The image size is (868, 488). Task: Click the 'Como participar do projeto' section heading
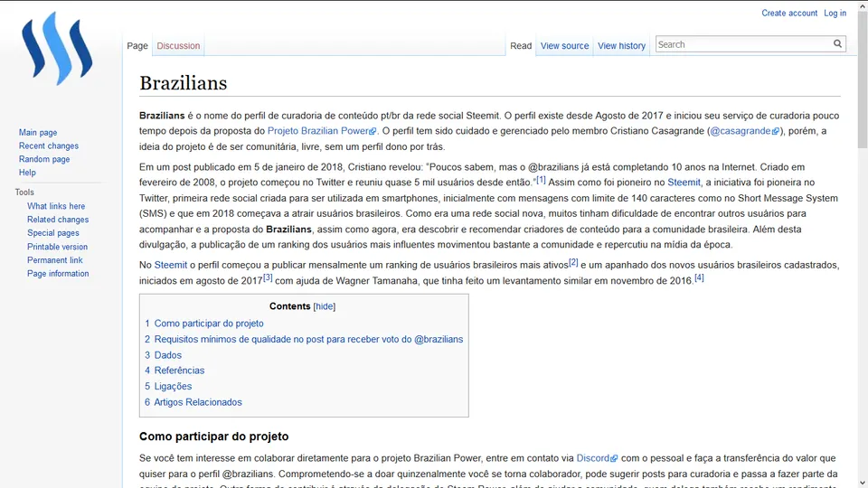(213, 436)
